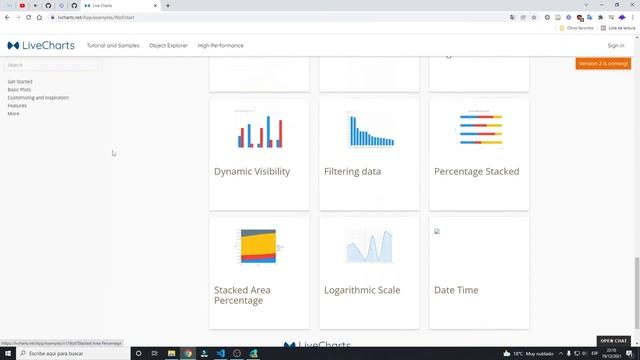The height and width of the screenshot is (360, 640).
Task: Click the Stacked Area Percentage title
Action: click(x=242, y=295)
